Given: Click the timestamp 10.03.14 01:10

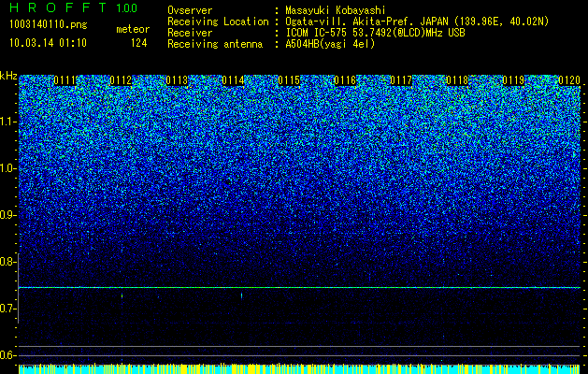Looking at the screenshot, I should [x=48, y=43].
